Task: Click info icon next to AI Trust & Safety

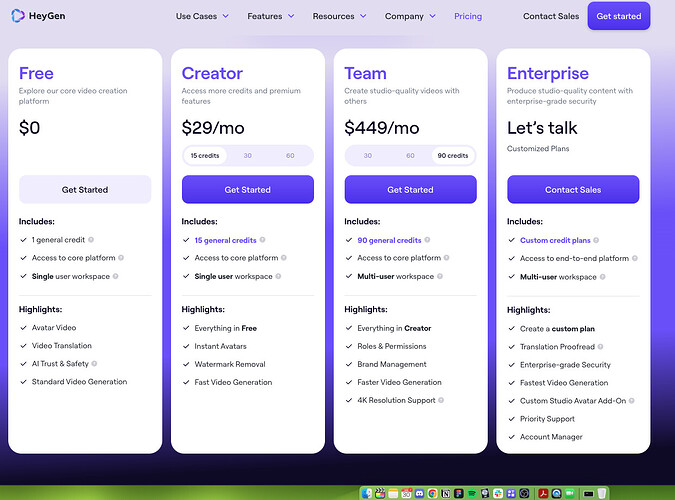Action: coord(94,363)
